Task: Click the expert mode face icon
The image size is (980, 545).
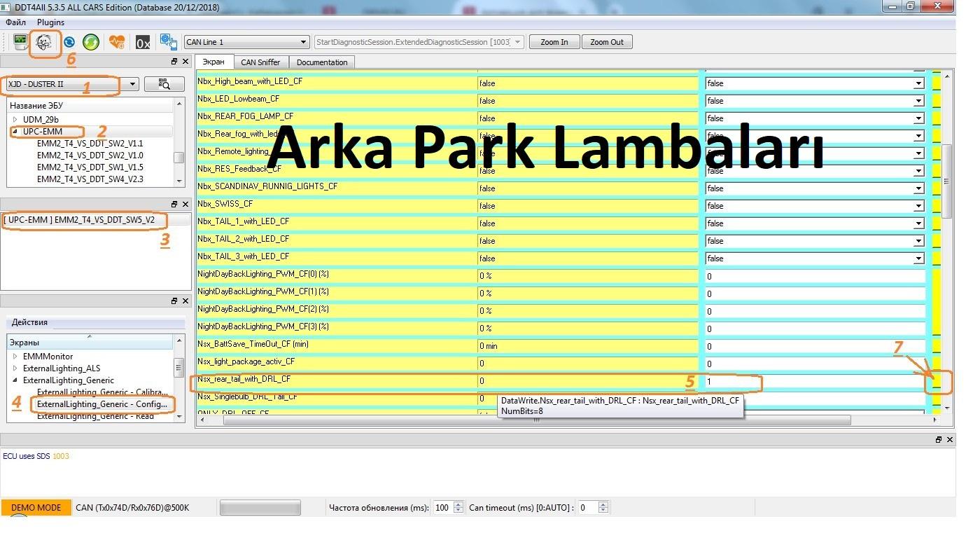Action: [x=44, y=42]
